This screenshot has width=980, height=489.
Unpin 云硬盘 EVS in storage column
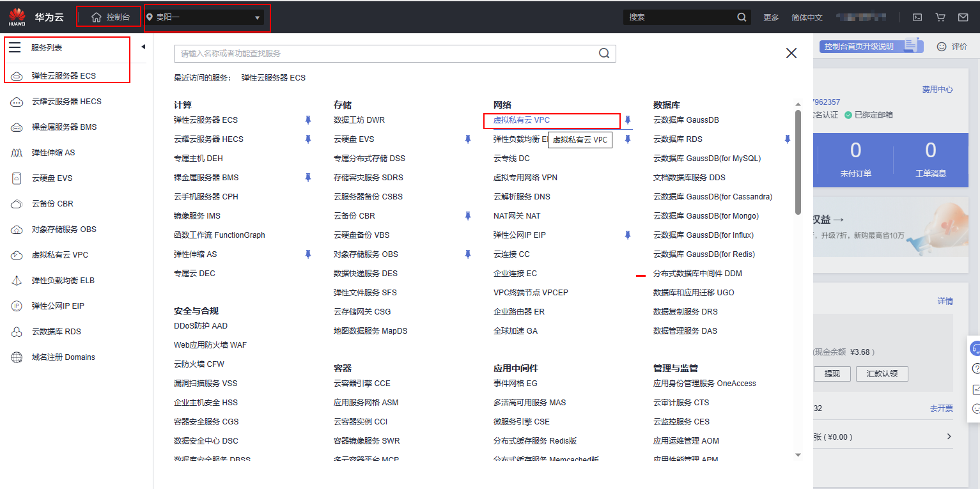click(468, 139)
